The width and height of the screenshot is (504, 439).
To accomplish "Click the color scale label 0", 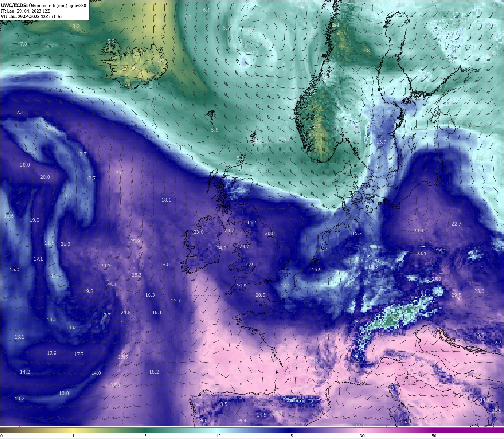I will pyautogui.click(x=2, y=436).
